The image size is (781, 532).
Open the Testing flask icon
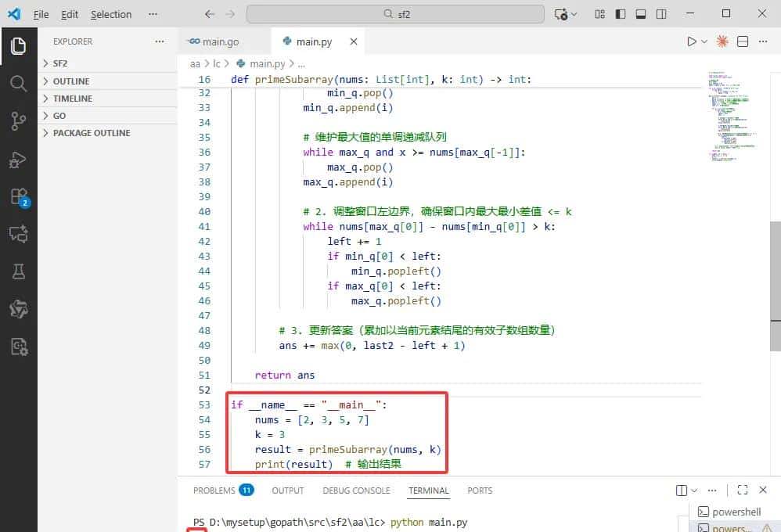pyautogui.click(x=19, y=271)
